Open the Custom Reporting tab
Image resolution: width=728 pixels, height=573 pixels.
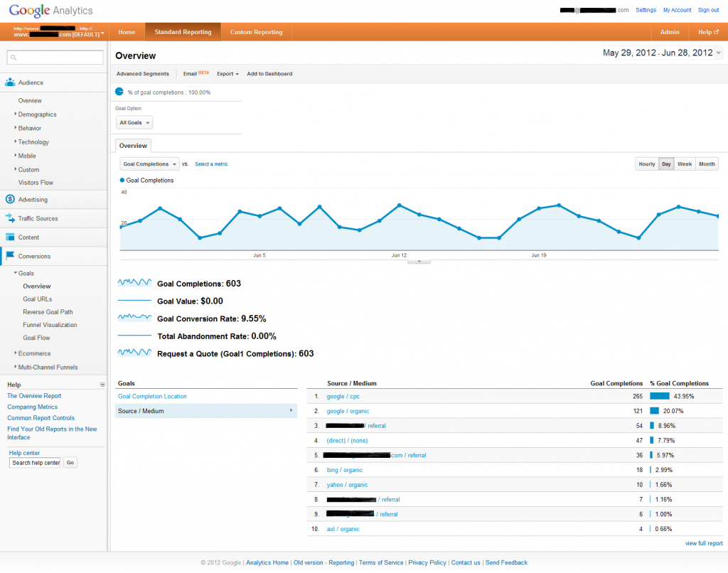pyautogui.click(x=256, y=32)
